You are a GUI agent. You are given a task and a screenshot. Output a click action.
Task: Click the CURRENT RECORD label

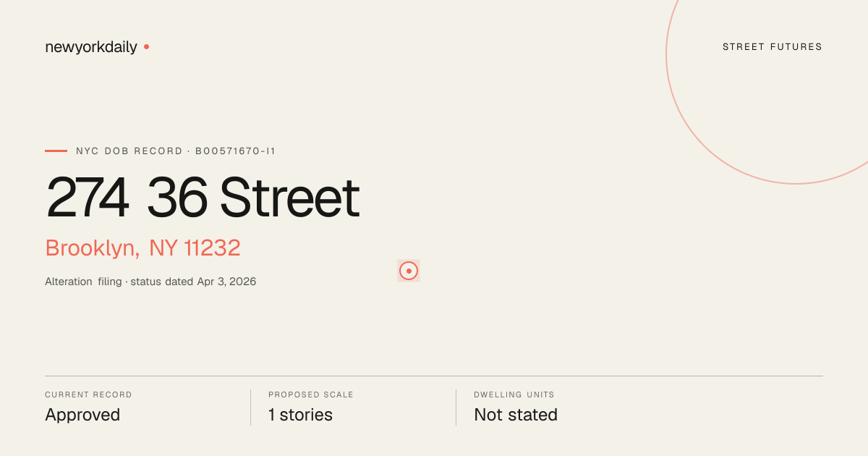88,395
